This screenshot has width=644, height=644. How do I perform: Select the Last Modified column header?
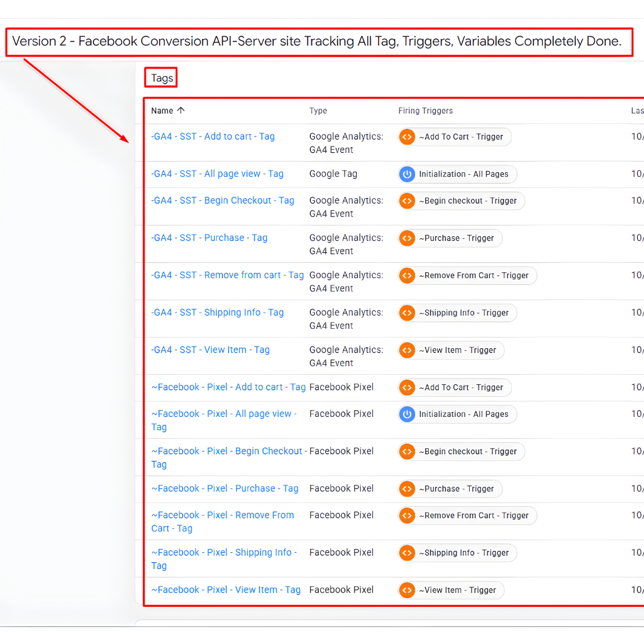(x=637, y=111)
